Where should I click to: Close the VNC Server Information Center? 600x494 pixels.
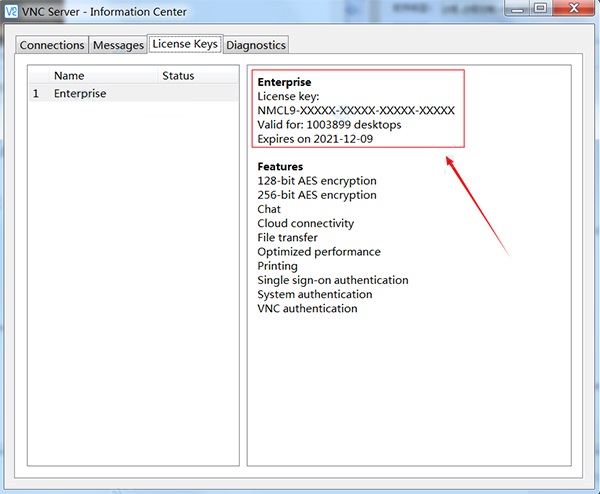574,8
